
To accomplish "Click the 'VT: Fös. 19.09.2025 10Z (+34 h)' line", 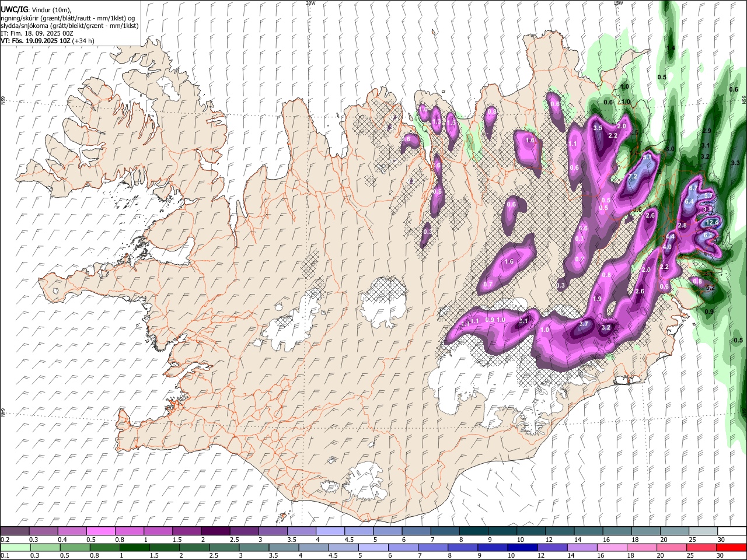I will click(x=47, y=41).
